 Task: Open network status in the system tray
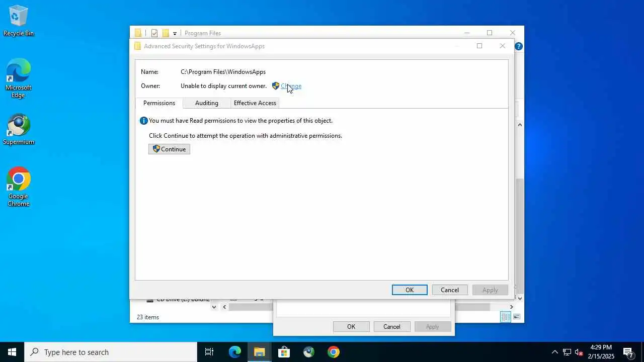(567, 352)
